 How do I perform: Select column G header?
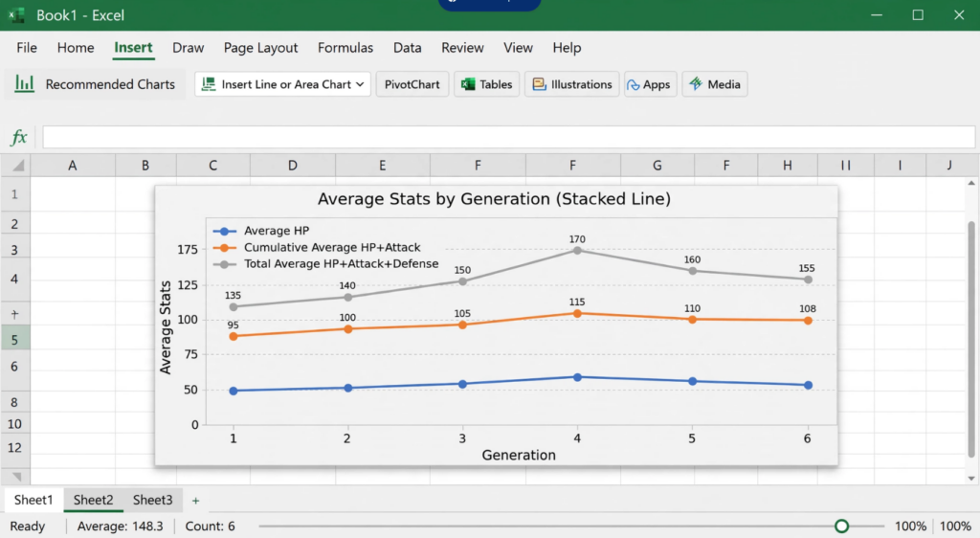pos(657,166)
